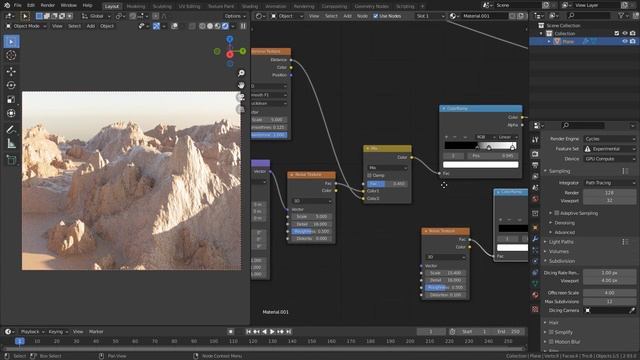Image resolution: width=640 pixels, height=360 pixels.
Task: Toggle Plane render camera visibility
Action: pyautogui.click(x=633, y=42)
